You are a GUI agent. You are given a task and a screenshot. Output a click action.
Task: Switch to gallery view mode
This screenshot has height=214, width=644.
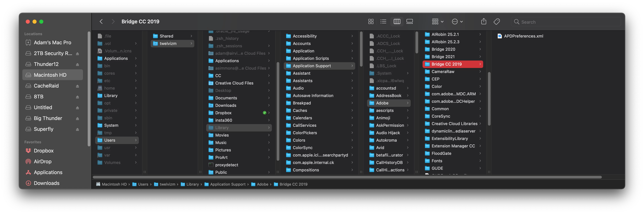(x=410, y=22)
